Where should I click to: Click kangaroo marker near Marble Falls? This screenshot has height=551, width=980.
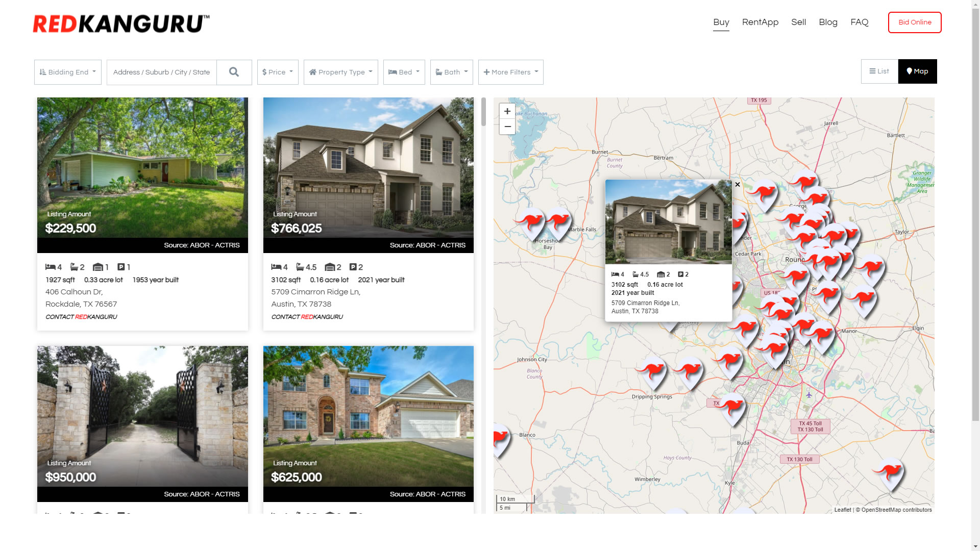pos(558,222)
